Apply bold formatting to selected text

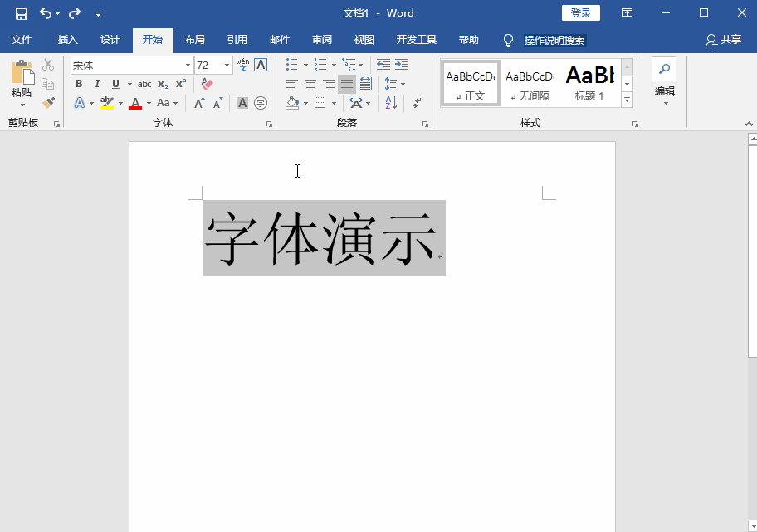pos(80,83)
